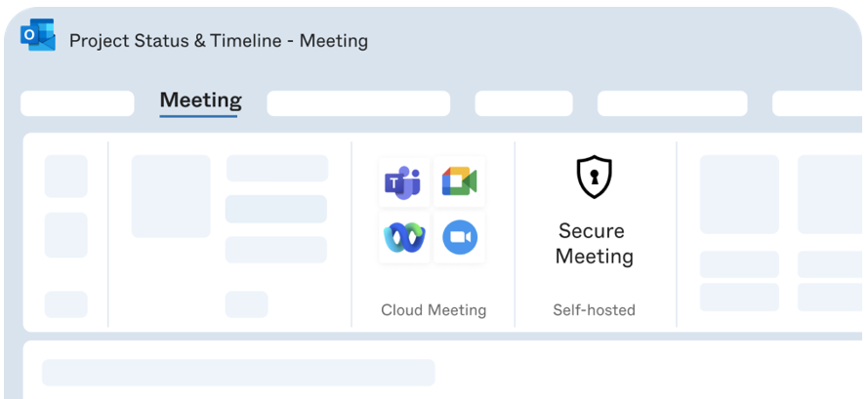Click the small blank button beneath the stacked ribbon bars

tap(246, 304)
